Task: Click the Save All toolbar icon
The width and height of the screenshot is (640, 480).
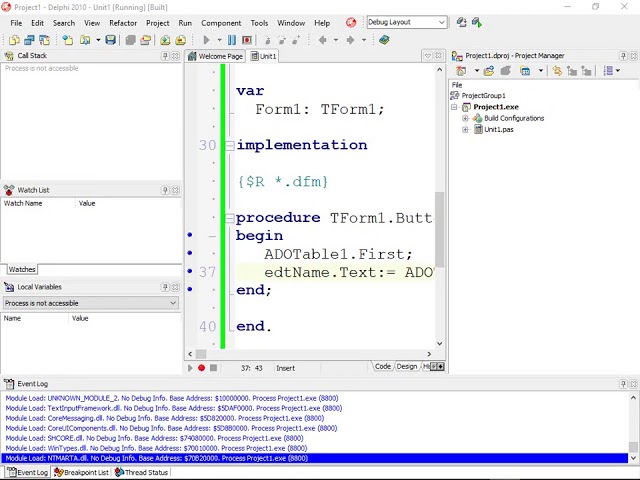Action: coord(130,40)
